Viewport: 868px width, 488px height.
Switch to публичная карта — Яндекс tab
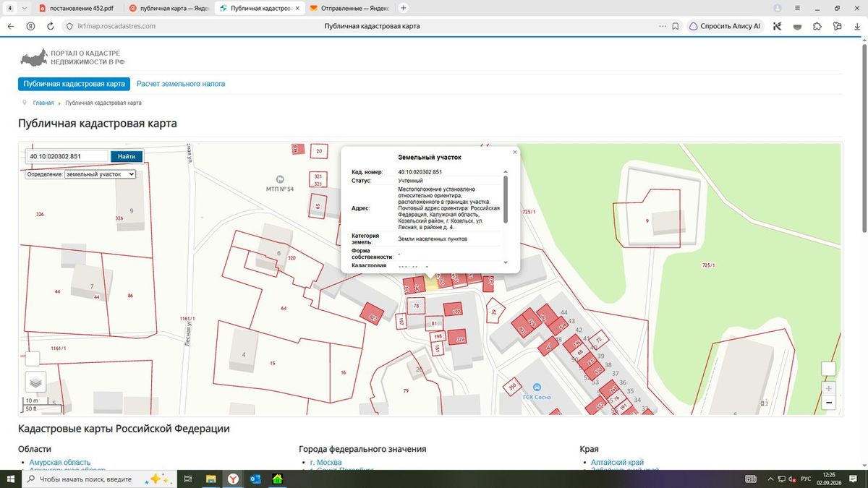[x=168, y=8]
